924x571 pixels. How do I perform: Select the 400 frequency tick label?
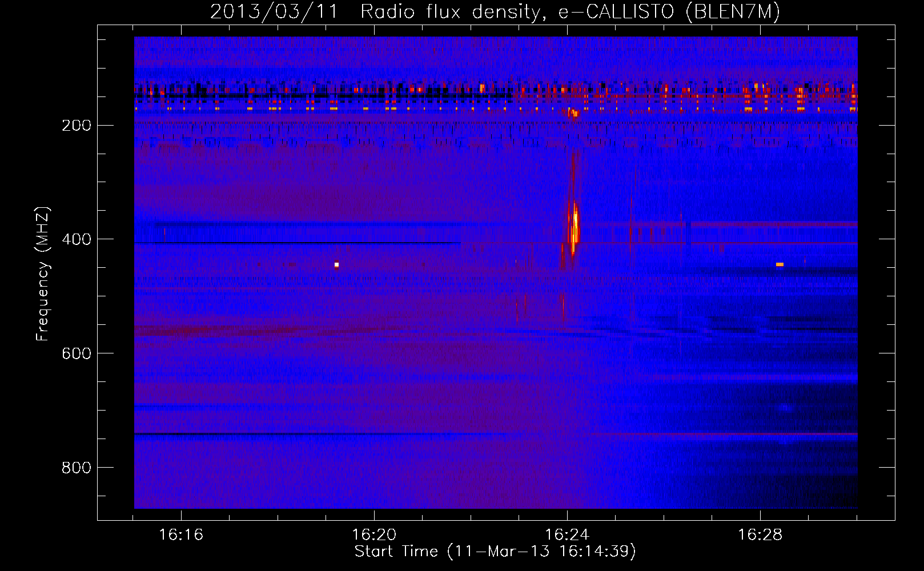click(77, 239)
